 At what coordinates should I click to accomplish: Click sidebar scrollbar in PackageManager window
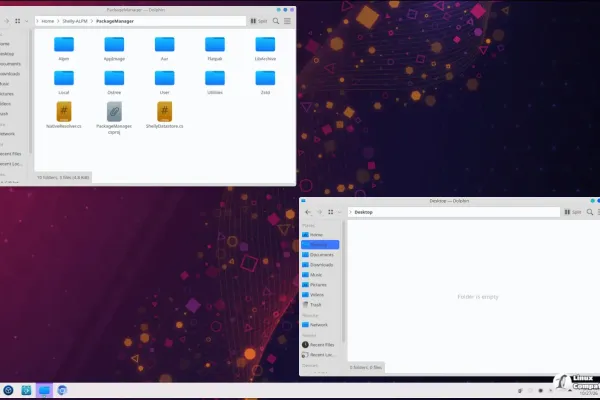(30, 92)
